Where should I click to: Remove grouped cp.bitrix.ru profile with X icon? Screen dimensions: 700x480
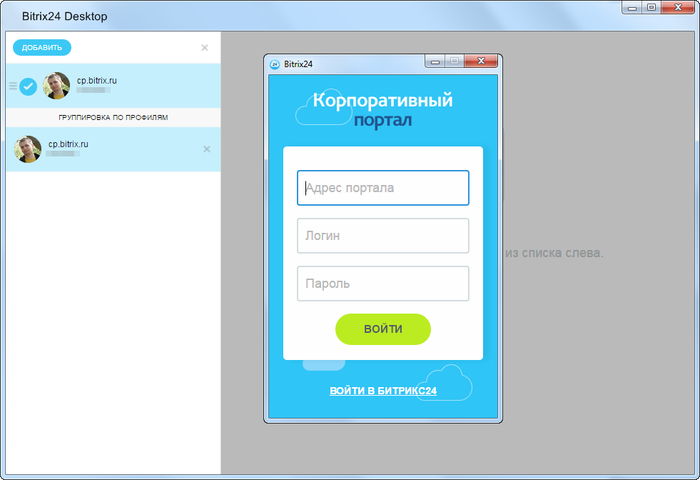[x=207, y=149]
